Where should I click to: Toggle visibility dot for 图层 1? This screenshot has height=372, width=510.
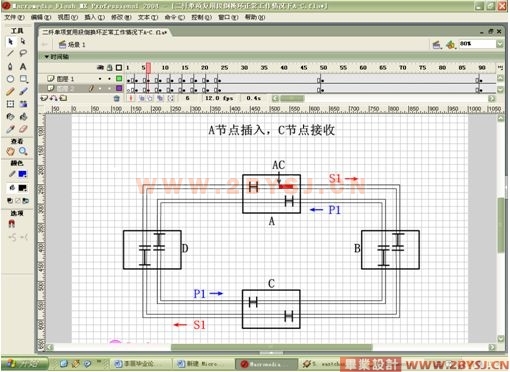tap(100, 79)
